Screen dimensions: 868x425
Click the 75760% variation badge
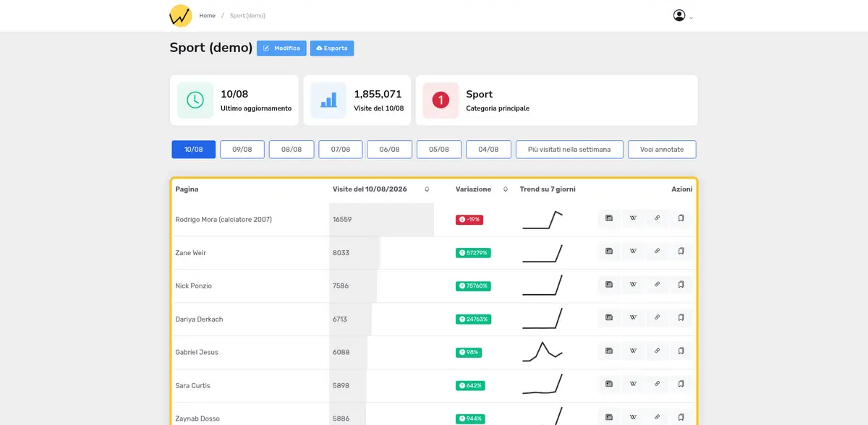click(473, 286)
